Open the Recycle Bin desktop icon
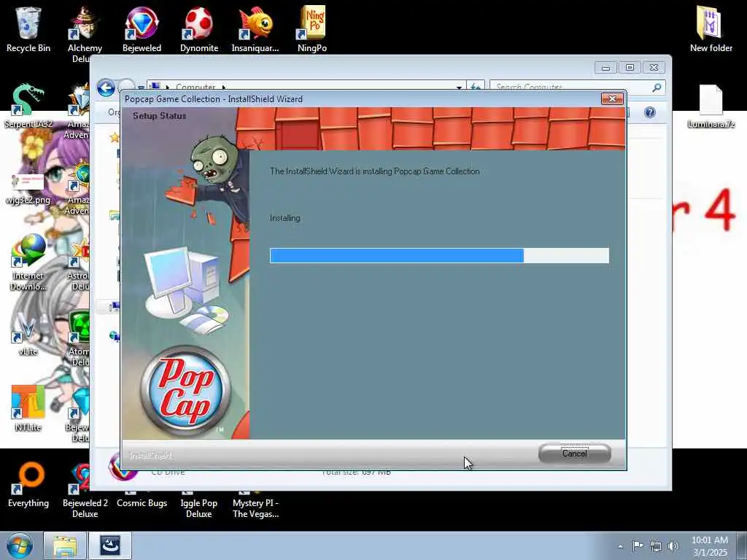Image resolution: width=747 pixels, height=560 pixels. tap(28, 29)
